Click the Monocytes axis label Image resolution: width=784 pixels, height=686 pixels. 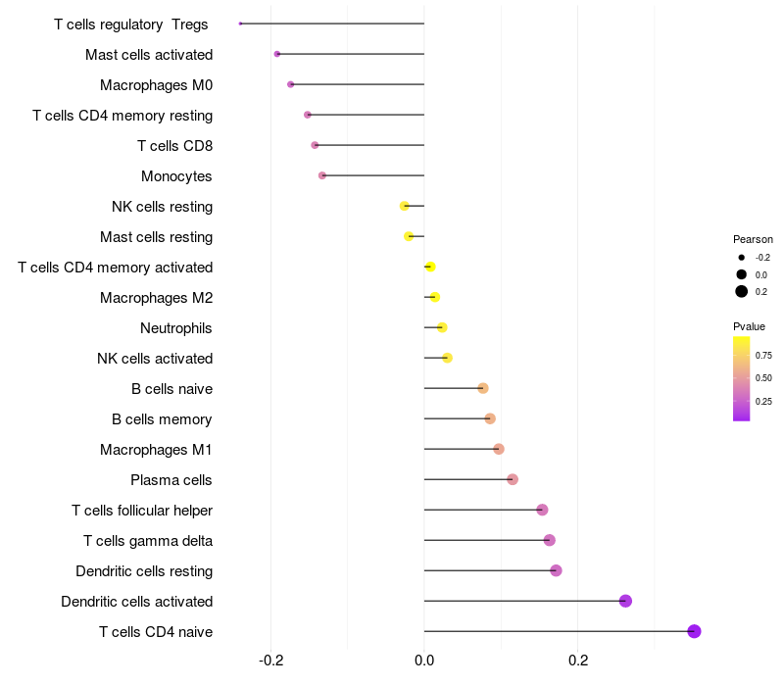[x=176, y=176]
